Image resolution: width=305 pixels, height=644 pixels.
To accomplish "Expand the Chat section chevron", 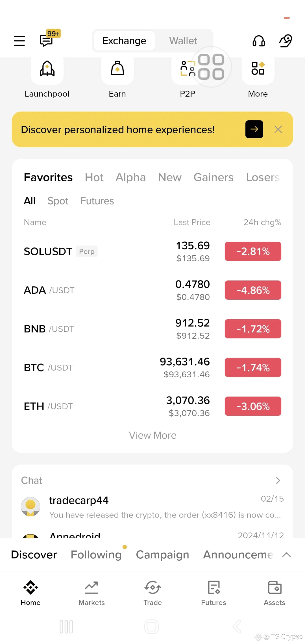I will [278, 480].
